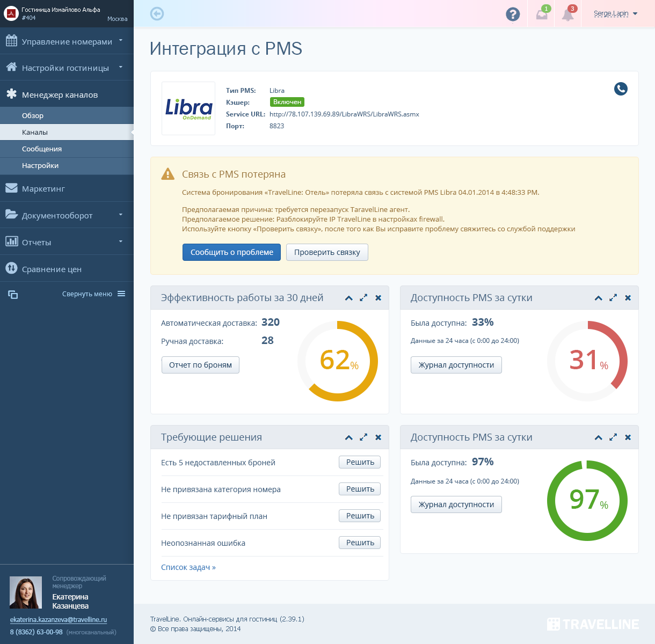This screenshot has width=655, height=644.
Task: Click the ekaterina.kazanzeva@travelline.ru email link
Action: coord(59,619)
